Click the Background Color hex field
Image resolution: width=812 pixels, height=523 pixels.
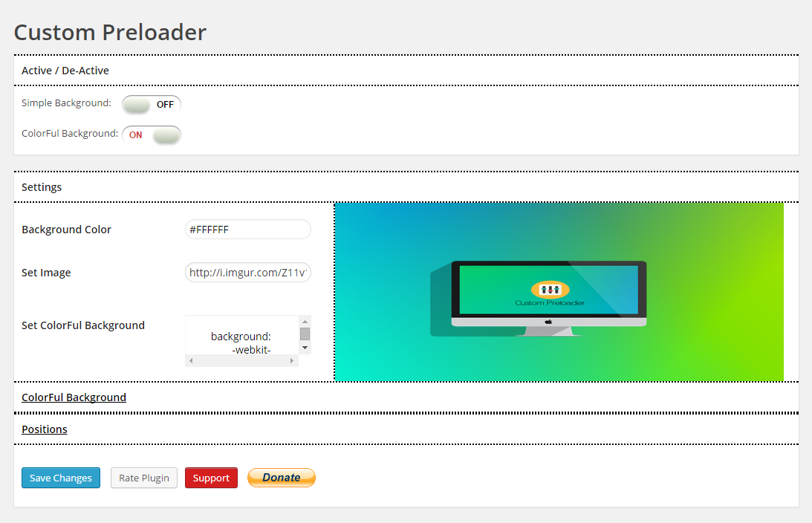click(248, 230)
